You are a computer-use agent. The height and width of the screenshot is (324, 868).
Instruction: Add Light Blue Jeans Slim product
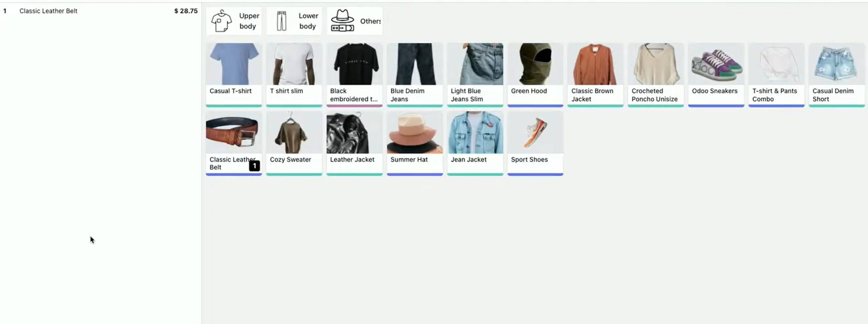pos(475,75)
